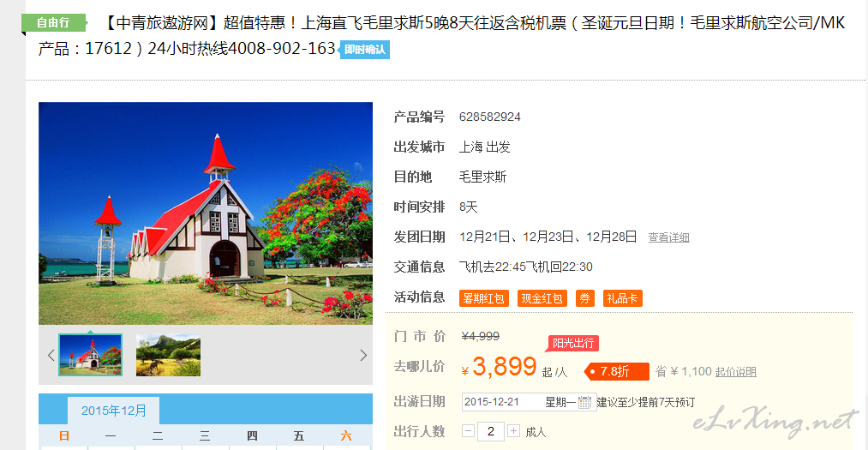
Task: Increase adult count with plus button
Action: [x=514, y=431]
